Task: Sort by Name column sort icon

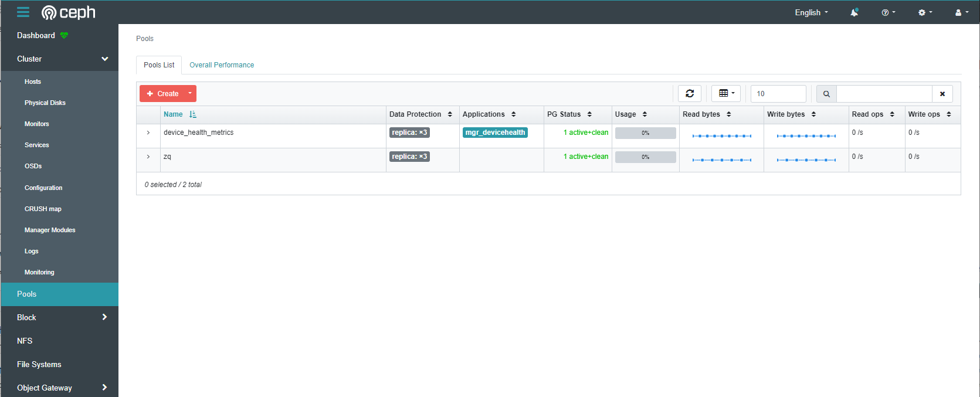Action: coord(193,114)
